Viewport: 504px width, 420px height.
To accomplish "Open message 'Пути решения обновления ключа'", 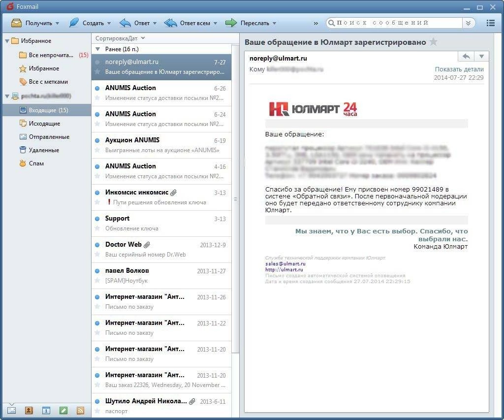I will click(161, 197).
